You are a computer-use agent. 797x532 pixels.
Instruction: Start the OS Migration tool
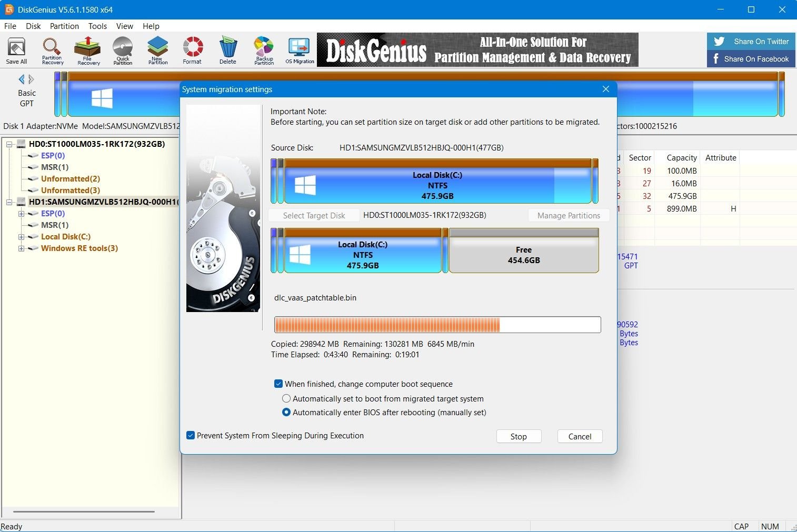click(x=300, y=51)
